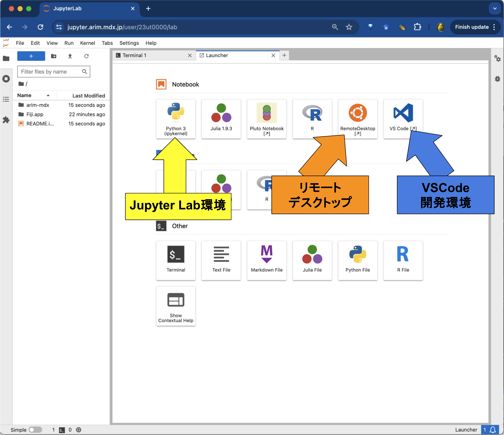This screenshot has width=504, height=435.
Task: Refresh the file browser list
Action: (x=86, y=56)
